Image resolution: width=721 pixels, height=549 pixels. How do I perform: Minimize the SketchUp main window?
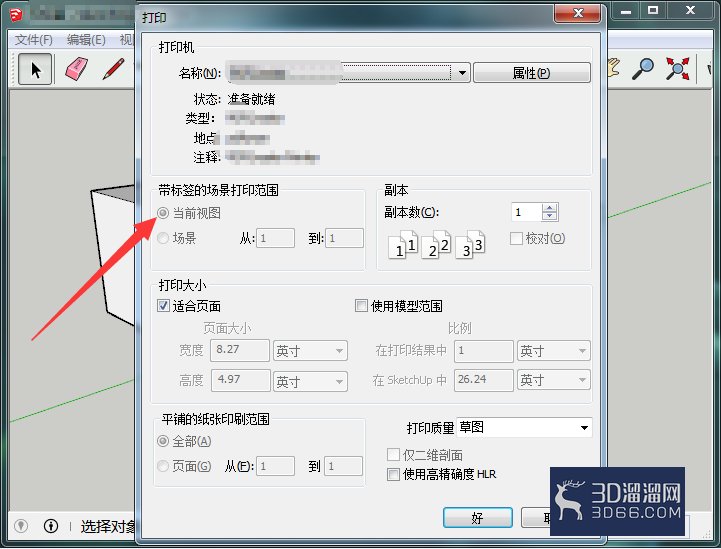pyautogui.click(x=626, y=11)
